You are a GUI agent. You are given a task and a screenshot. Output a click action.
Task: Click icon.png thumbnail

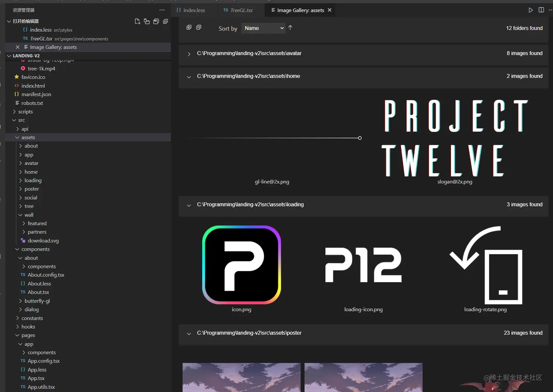point(241,265)
